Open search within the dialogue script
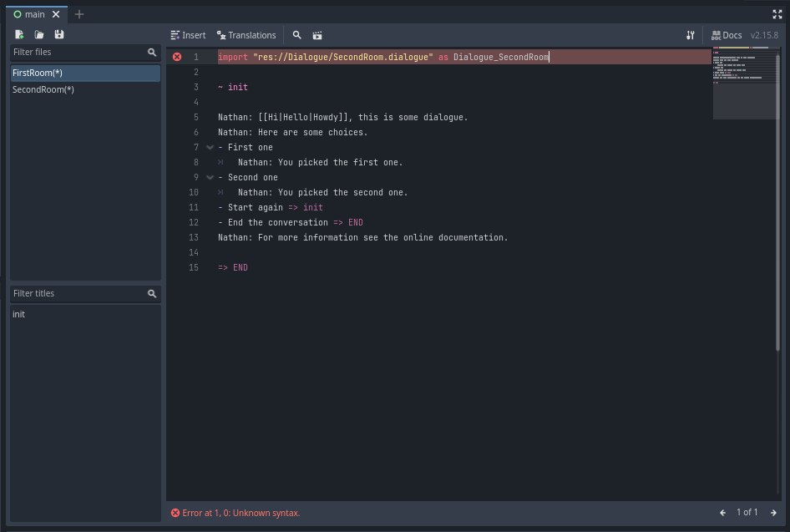 pos(297,35)
